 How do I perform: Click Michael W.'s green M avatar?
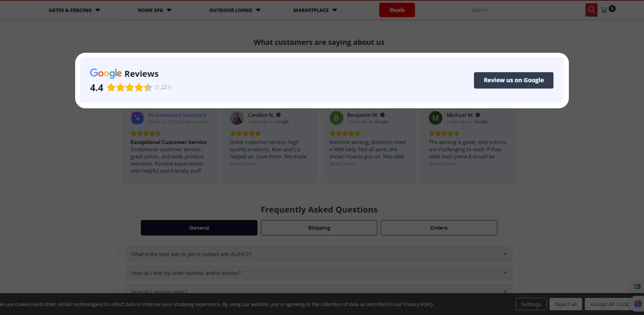(435, 118)
